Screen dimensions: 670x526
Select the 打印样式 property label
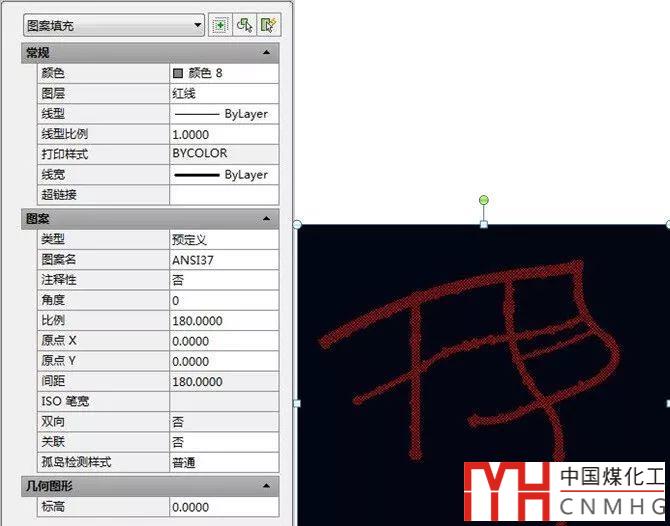pyautogui.click(x=65, y=154)
